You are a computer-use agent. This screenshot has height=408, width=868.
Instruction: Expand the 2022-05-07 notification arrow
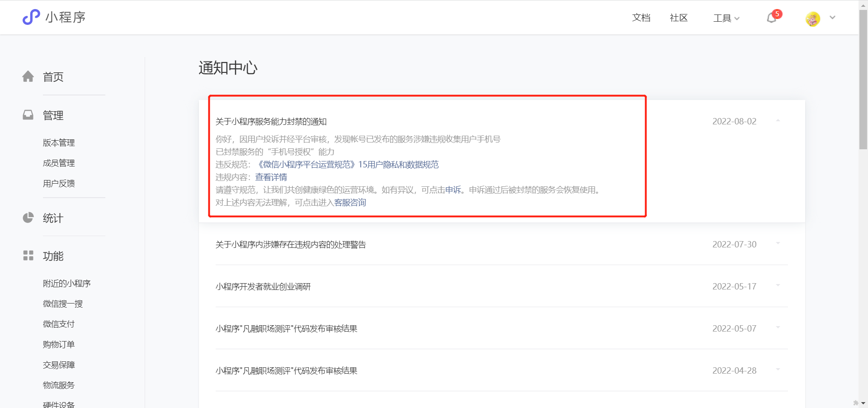[x=778, y=328]
